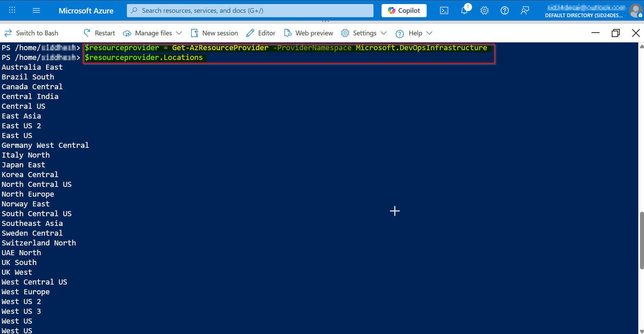Click the Italy North output line
The width and height of the screenshot is (644, 334).
[x=26, y=155]
